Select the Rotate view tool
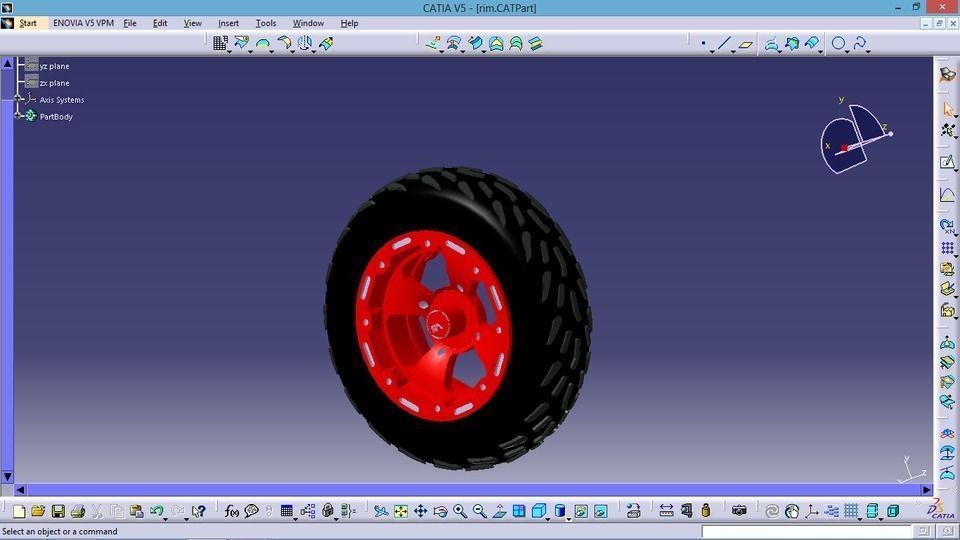Viewport: 960px width, 540px height. [x=440, y=511]
